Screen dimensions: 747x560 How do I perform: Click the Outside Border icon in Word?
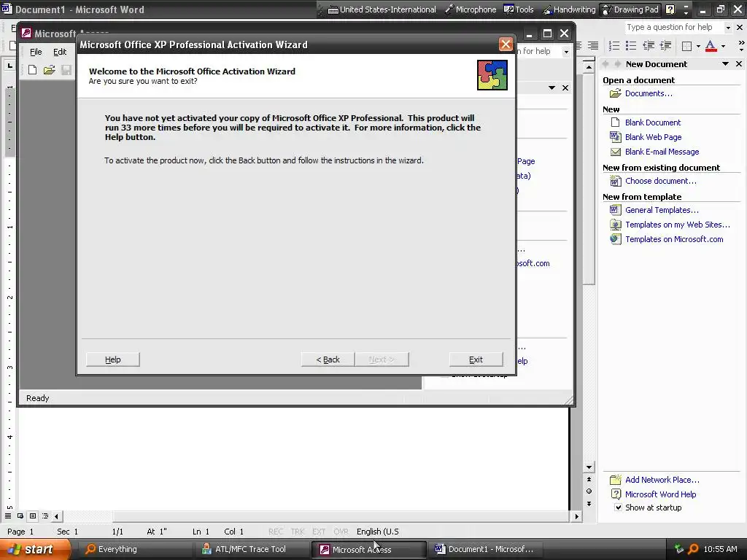coord(686,46)
